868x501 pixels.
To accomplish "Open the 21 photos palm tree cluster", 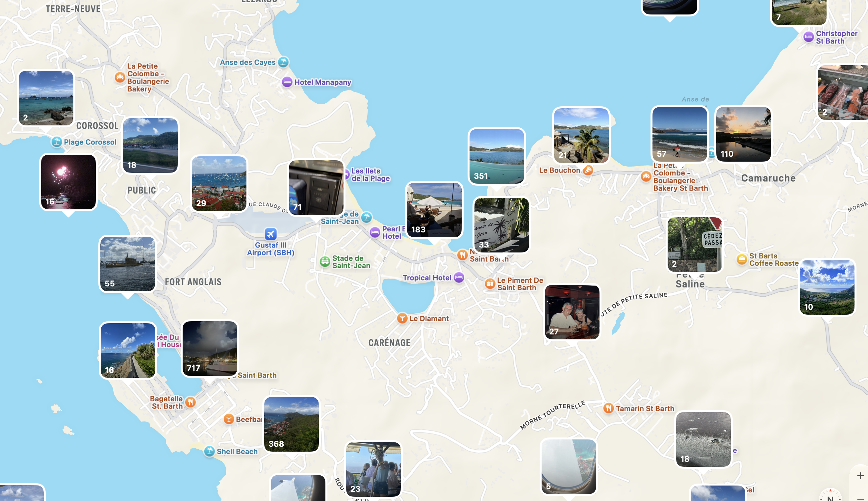I will pos(581,135).
